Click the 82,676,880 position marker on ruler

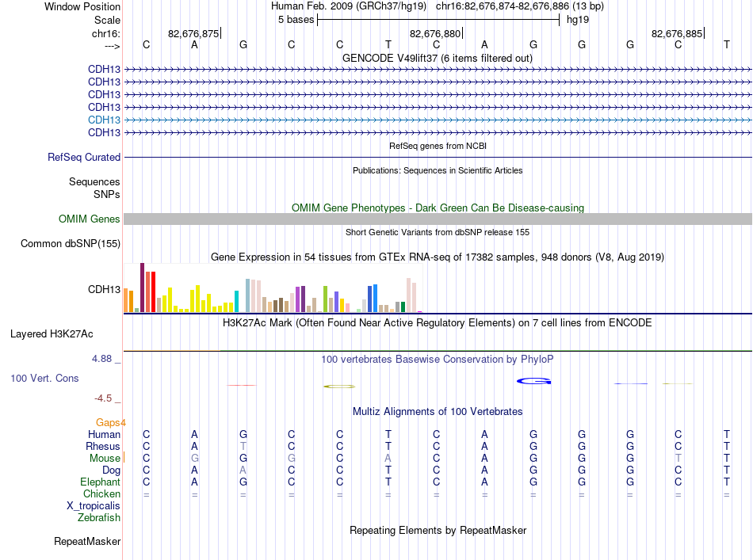436,33
